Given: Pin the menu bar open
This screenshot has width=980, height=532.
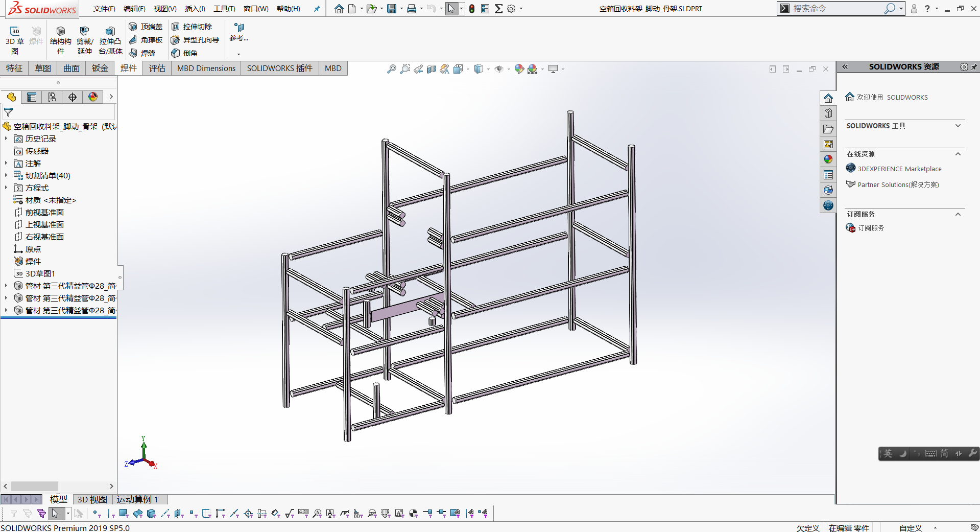Looking at the screenshot, I should point(317,9).
